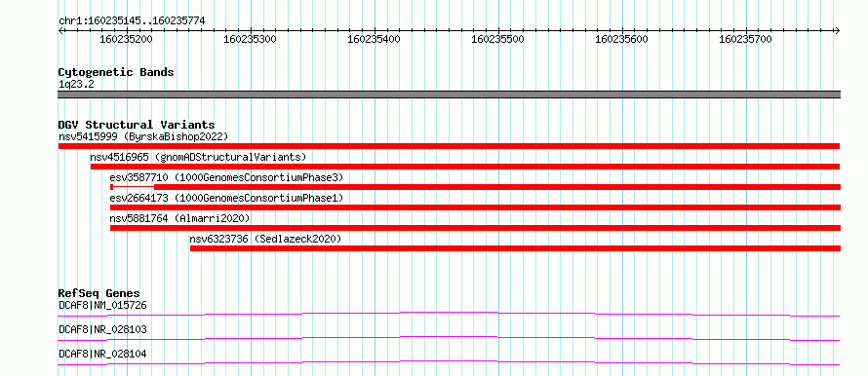The image size is (868, 376).
Task: Click the red bar below nsv5881764
Action: click(x=476, y=228)
